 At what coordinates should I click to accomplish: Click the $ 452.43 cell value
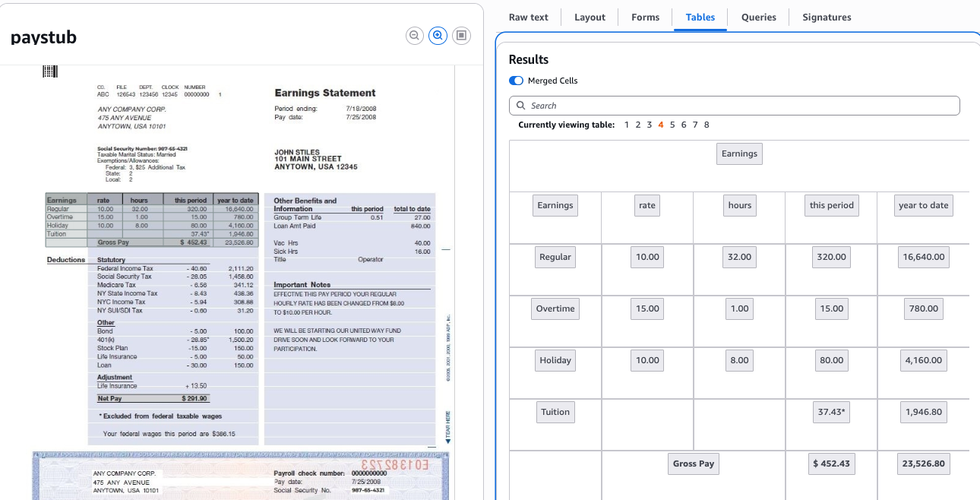coord(831,464)
